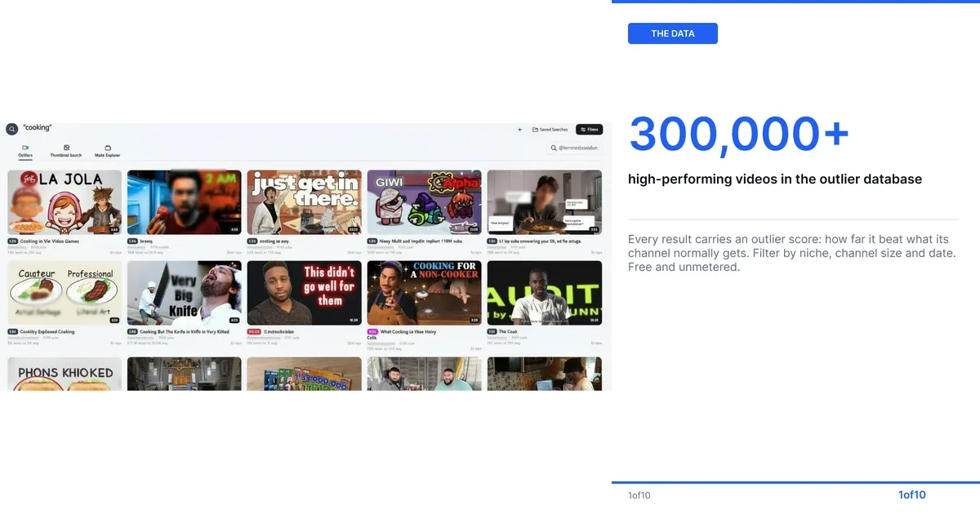
Task: Open 'This didn't go well for them' thumbnail
Action: (305, 293)
